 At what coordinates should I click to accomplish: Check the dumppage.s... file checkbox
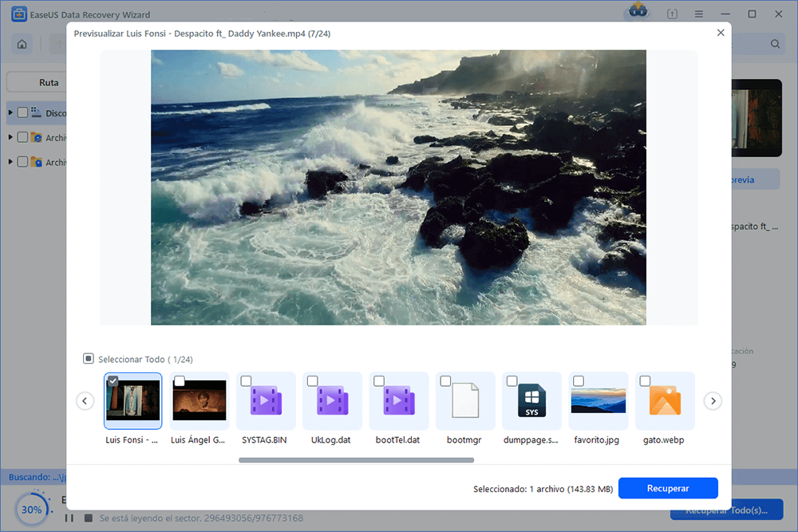point(512,381)
